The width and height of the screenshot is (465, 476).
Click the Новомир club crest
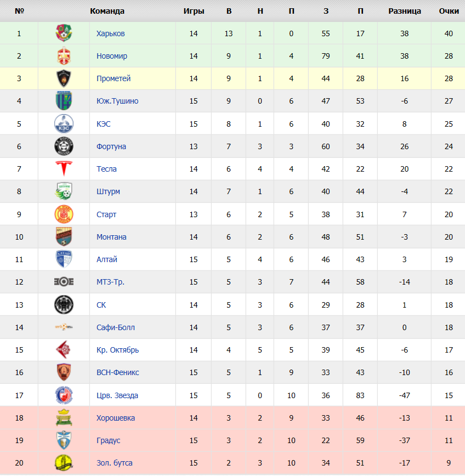click(64, 55)
